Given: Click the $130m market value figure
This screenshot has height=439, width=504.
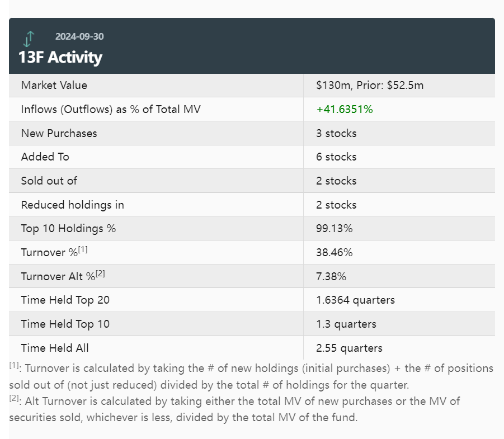Looking at the screenshot, I should click(333, 86).
